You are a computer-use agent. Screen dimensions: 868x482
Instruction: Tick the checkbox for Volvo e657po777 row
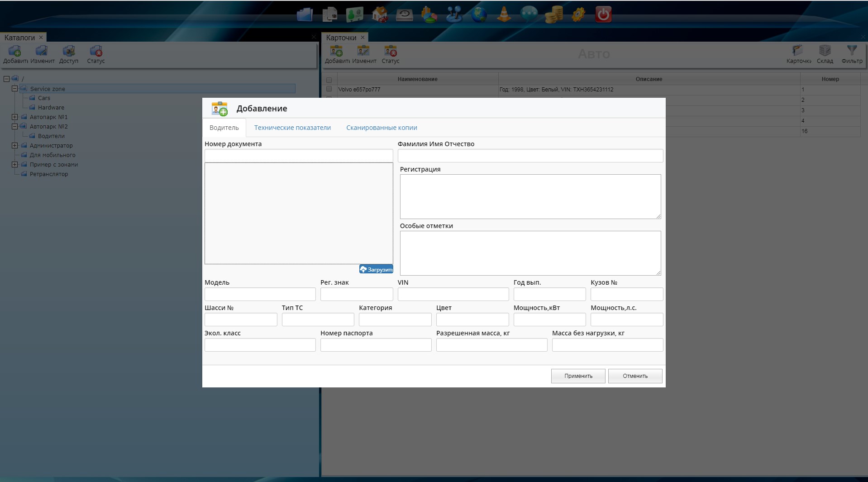coord(329,89)
